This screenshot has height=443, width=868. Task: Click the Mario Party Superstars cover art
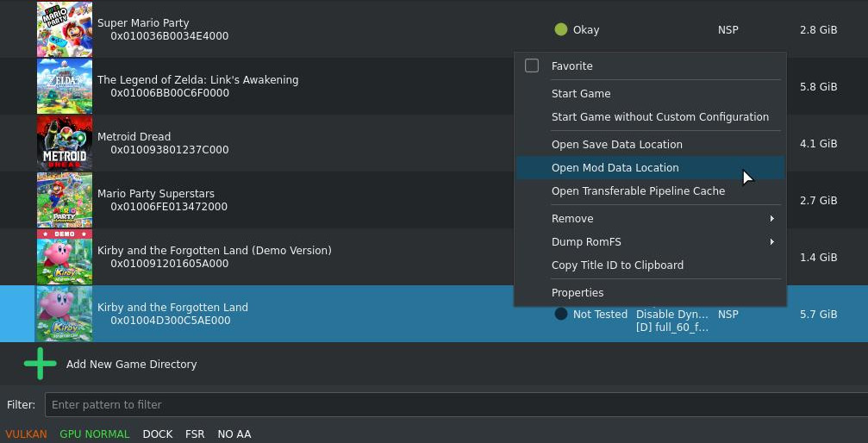64,200
